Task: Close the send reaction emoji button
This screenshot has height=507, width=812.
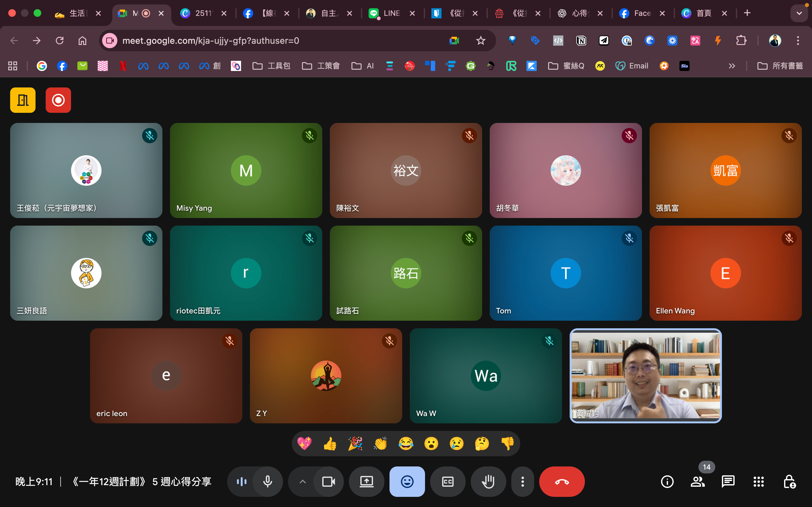Action: coord(407,482)
